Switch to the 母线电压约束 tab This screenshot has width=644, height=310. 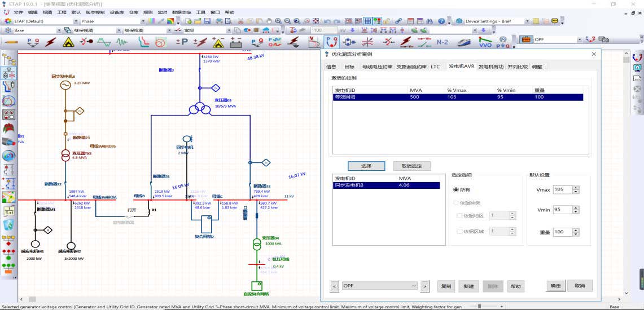point(376,67)
